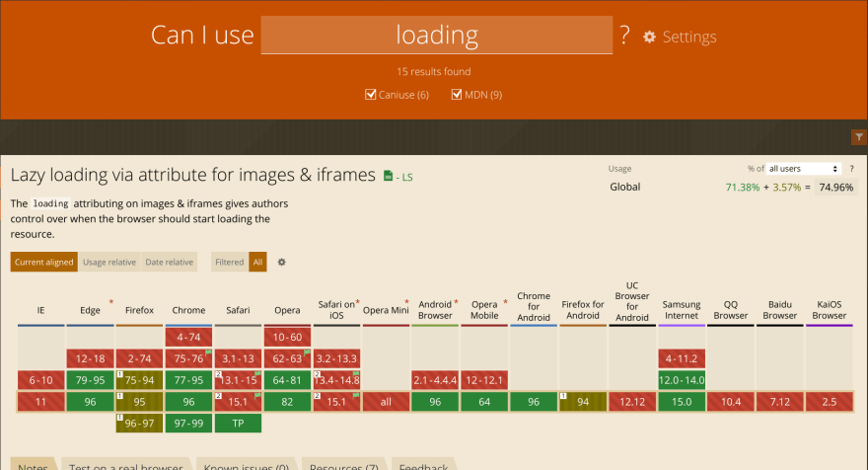Open Settings gear icon in header
This screenshot has height=470, width=868.
649,37
